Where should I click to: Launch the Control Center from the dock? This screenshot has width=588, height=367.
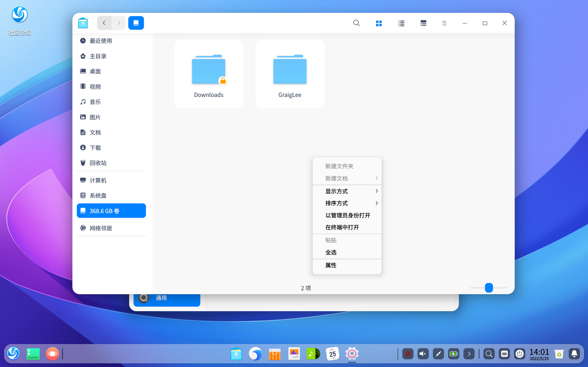pyautogui.click(x=352, y=354)
